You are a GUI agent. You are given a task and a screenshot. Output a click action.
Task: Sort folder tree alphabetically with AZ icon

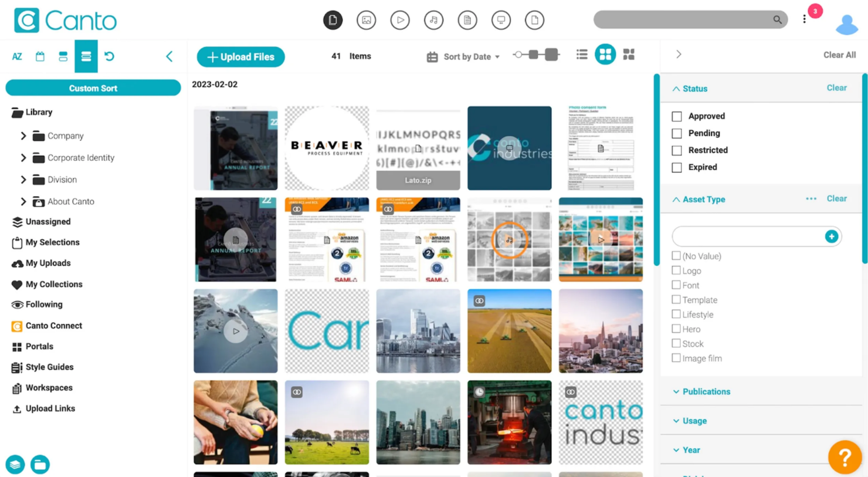[x=17, y=56]
